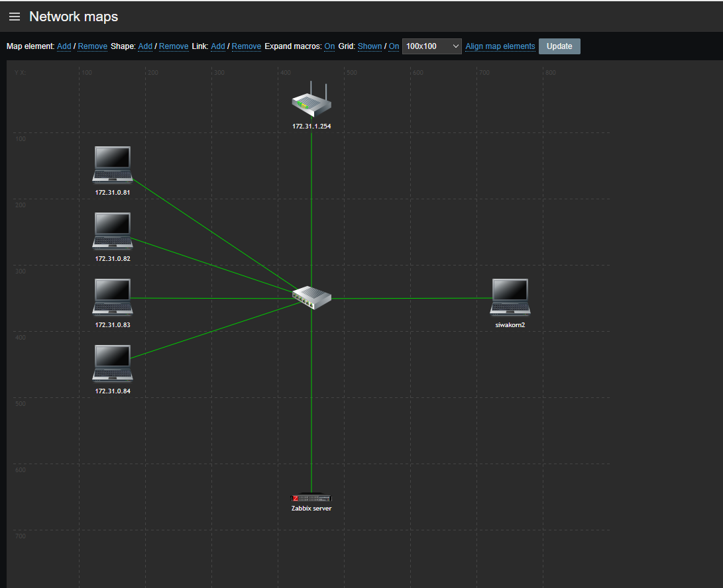The height and width of the screenshot is (588, 723).
Task: Toggle grid visibility Shown
Action: (370, 46)
